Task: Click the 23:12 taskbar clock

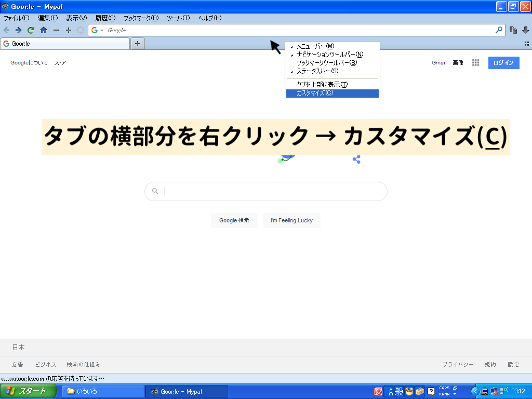Action: tap(518, 391)
